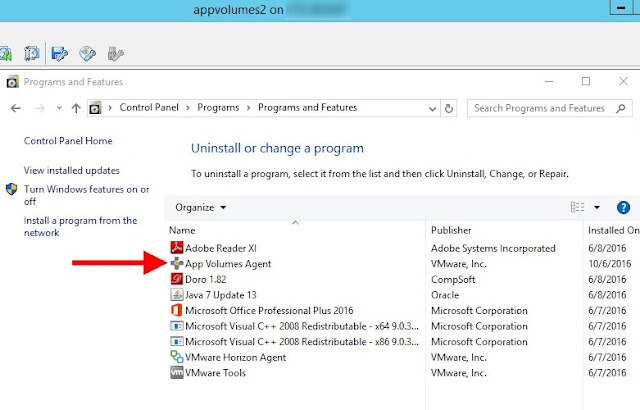Focus the Search Programs and Features field
Viewport: 640px width, 410px height.
tap(549, 108)
